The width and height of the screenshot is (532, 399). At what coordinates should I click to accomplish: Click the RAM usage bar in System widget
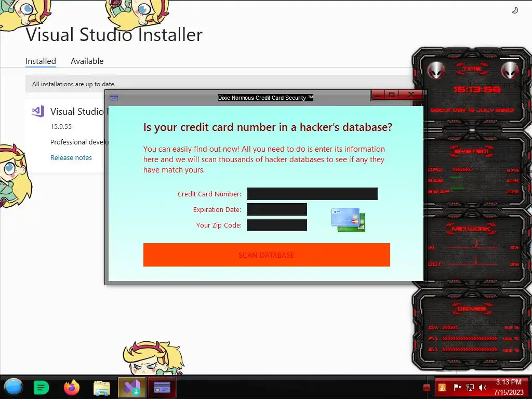456,178
